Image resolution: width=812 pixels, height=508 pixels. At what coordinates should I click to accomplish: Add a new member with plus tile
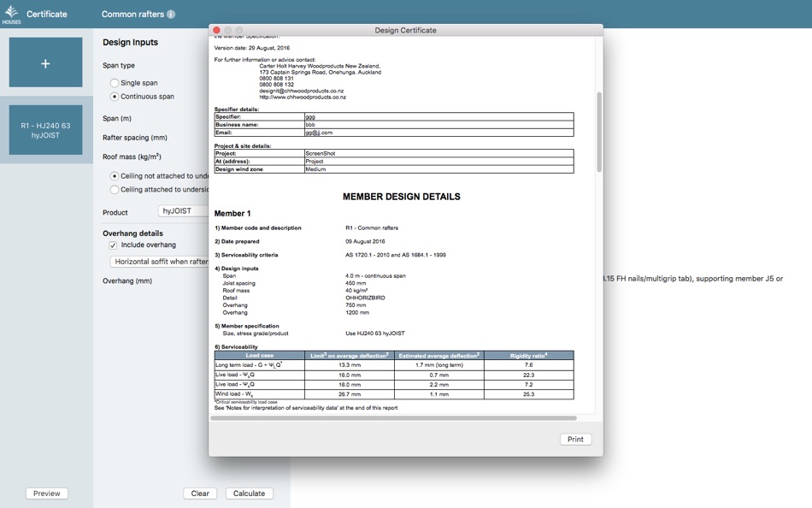click(45, 62)
